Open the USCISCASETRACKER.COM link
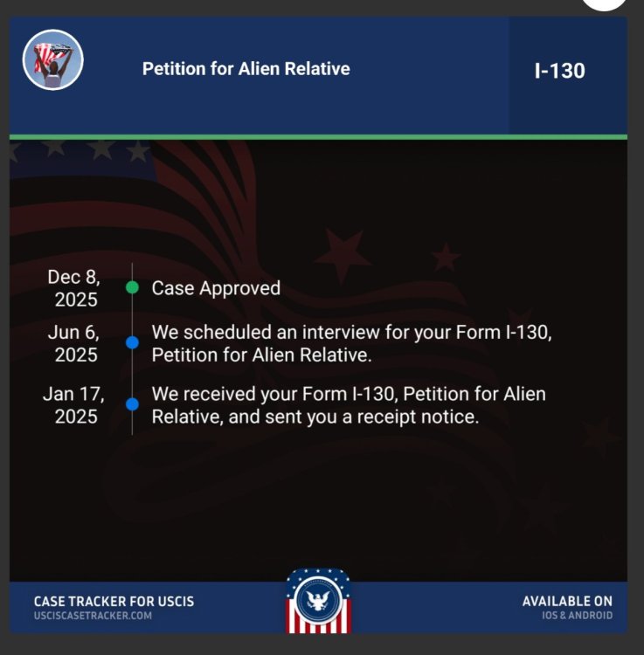644x655 pixels. 93,616
